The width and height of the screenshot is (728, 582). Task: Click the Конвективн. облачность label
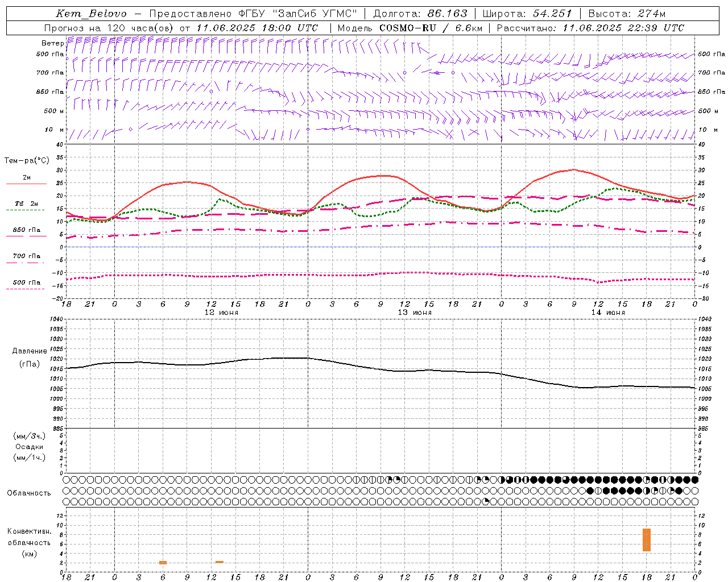[30, 537]
